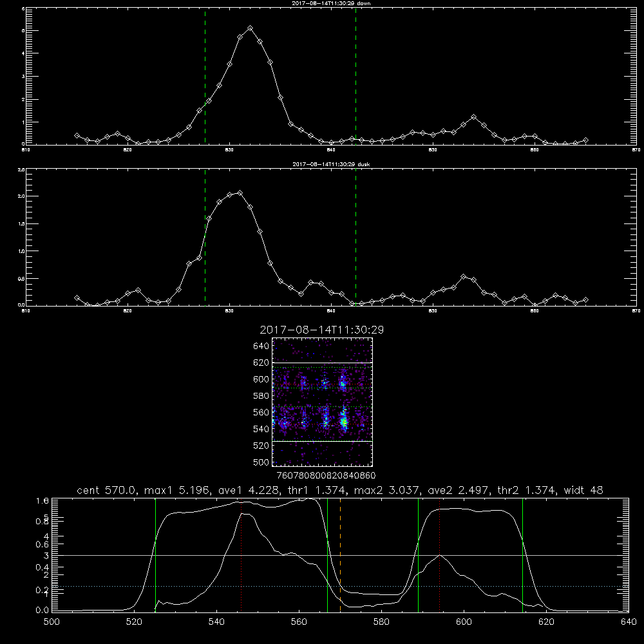The image size is (644, 644).
Task: Click the "widt 48" value in stats line
Action: [x=583, y=490]
